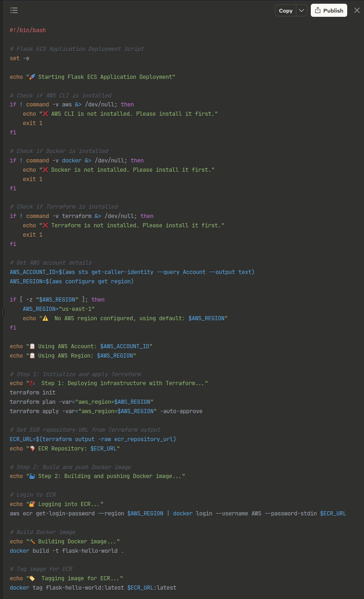
Task: Click the ECR_URL assignment line
Action: click(93, 439)
